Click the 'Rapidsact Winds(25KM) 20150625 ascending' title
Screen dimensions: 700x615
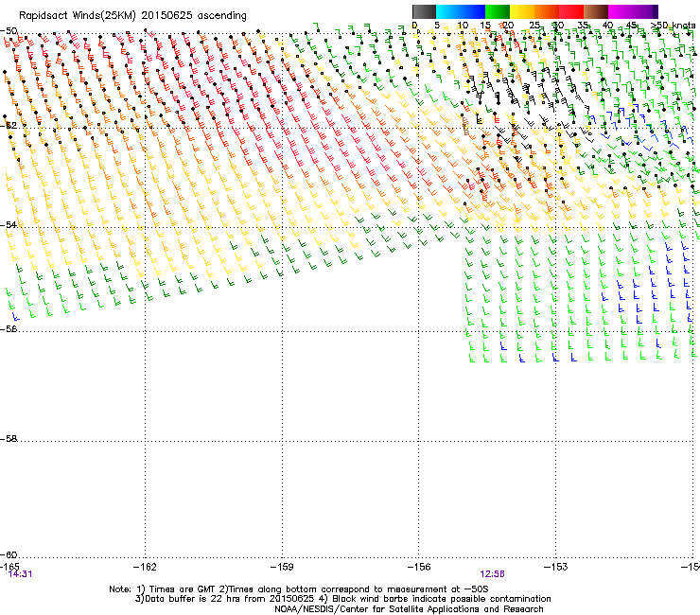coord(132,16)
